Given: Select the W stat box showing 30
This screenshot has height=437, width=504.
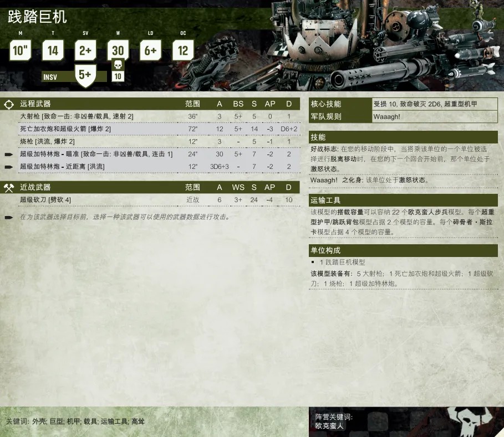Looking at the screenshot, I should [118, 50].
